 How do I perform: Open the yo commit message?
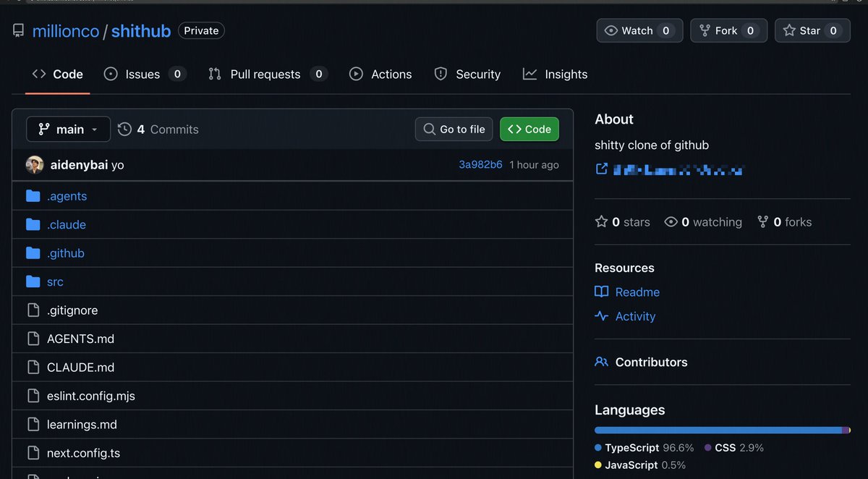pos(118,165)
